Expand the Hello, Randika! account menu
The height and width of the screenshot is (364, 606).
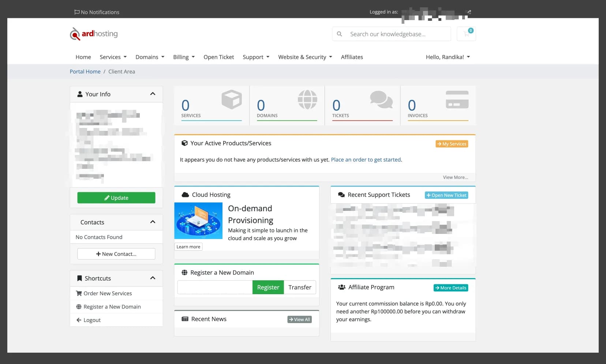[448, 57]
